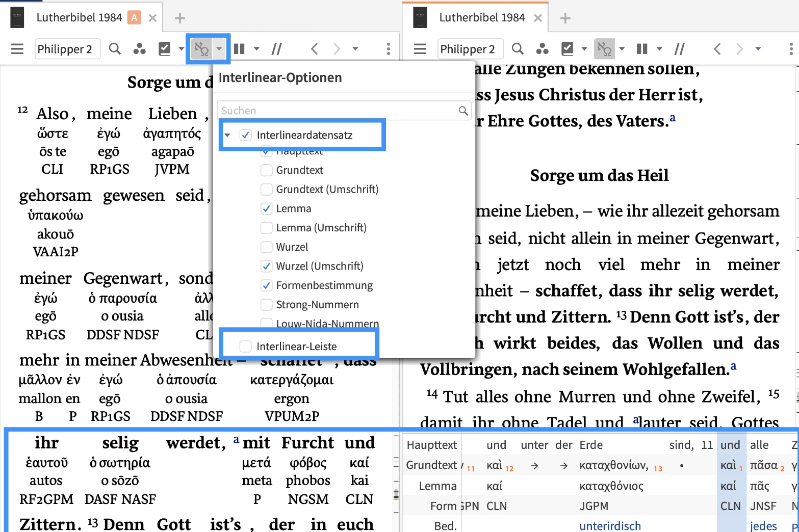Click the columns layout icon in left panel
799x532 pixels.
[239, 49]
